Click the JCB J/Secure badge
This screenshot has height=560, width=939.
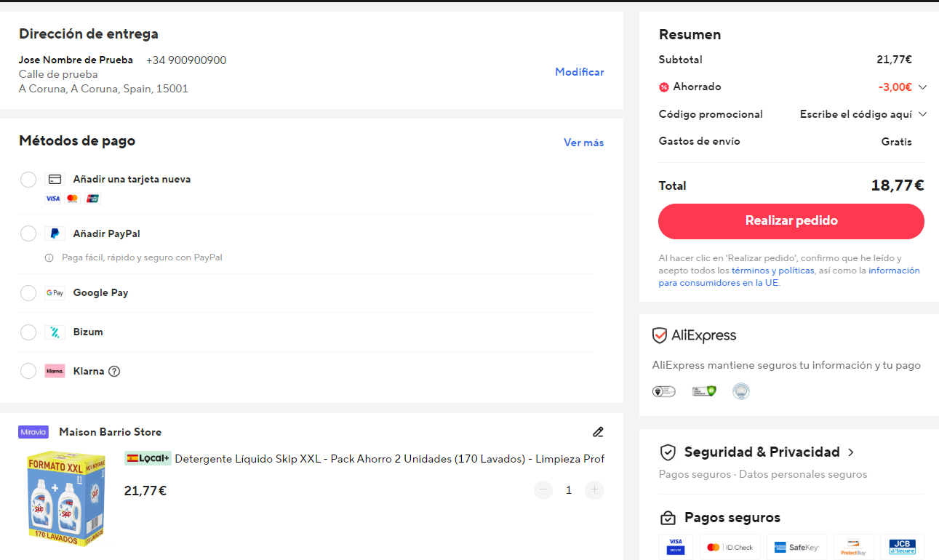click(903, 546)
